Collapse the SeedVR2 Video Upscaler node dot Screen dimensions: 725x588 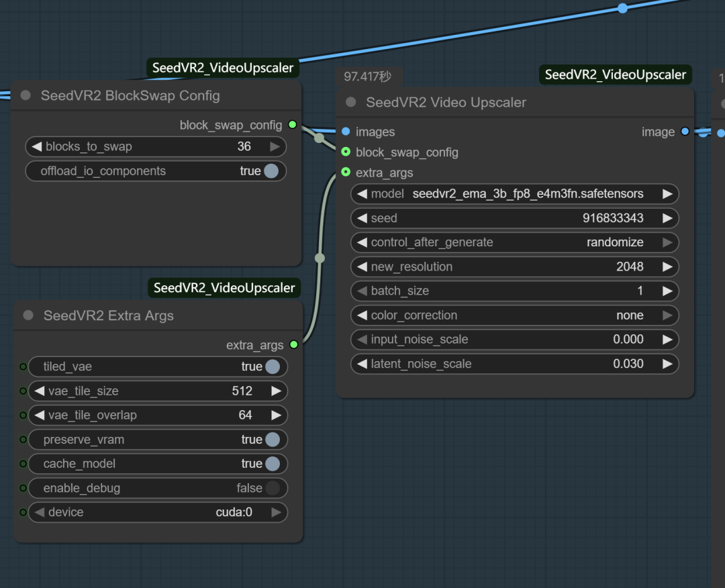[x=351, y=102]
